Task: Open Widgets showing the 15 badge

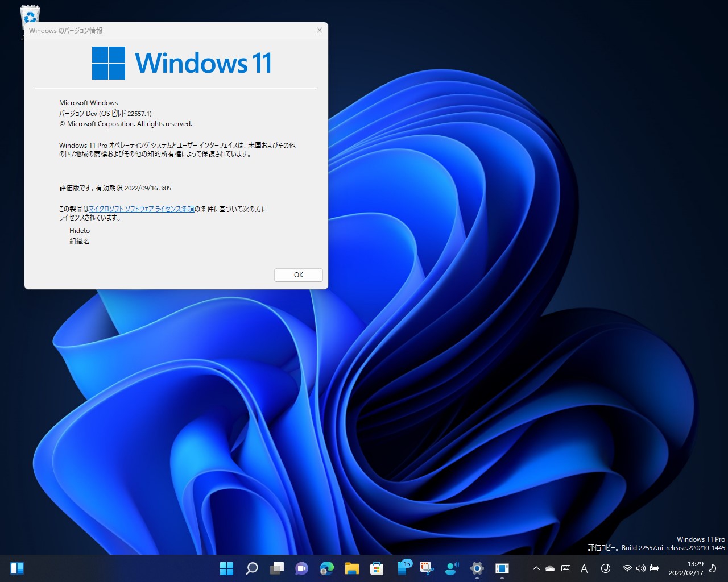Action: tap(403, 568)
